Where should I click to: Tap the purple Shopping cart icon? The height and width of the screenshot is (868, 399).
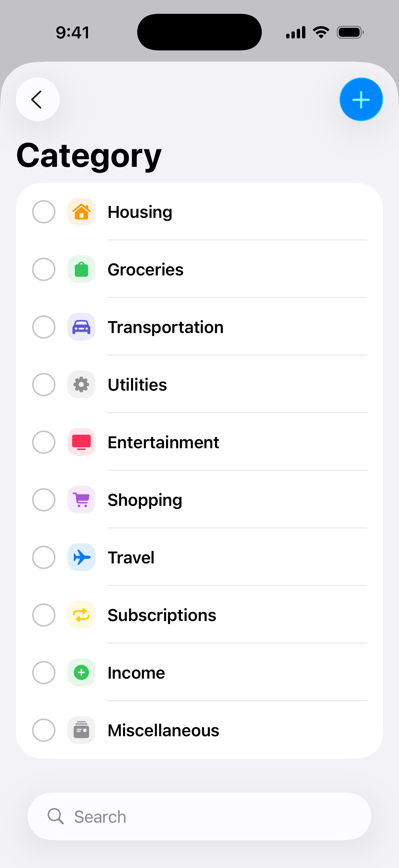81,500
